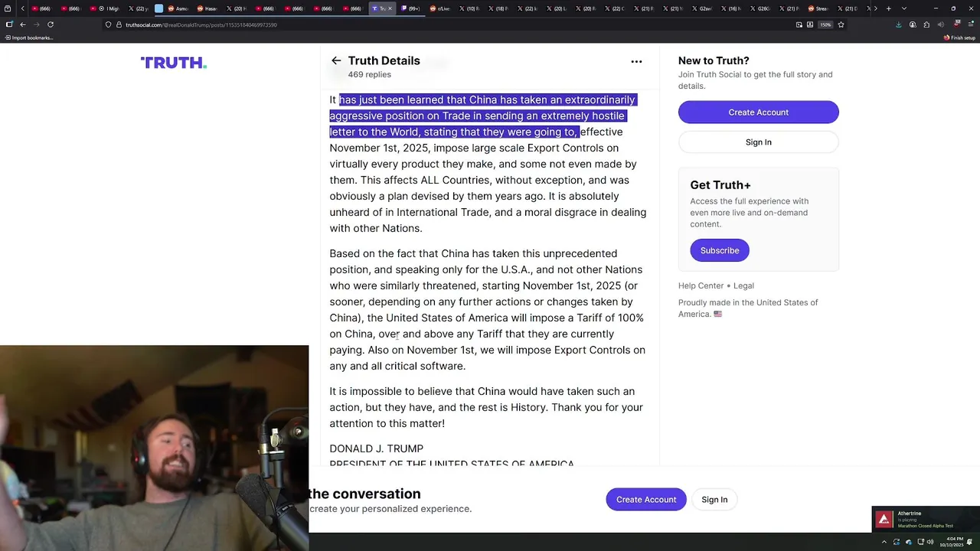Close the active Truth Social tab

(390, 8)
